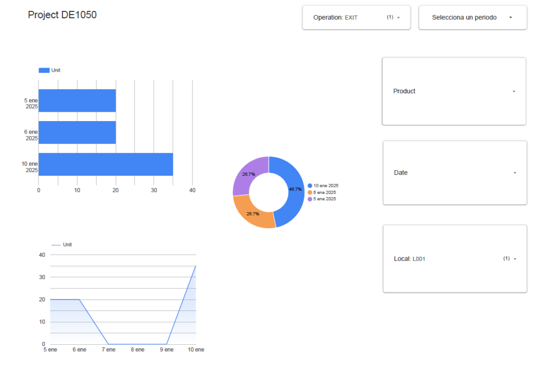Click the Unit legend in bar chart
This screenshot has height=392, width=533.
point(49,70)
